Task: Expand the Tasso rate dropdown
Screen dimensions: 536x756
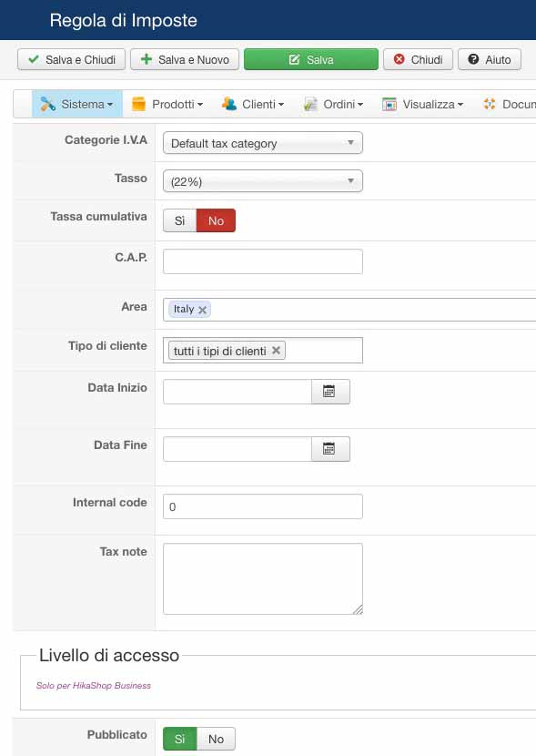Action: [263, 181]
